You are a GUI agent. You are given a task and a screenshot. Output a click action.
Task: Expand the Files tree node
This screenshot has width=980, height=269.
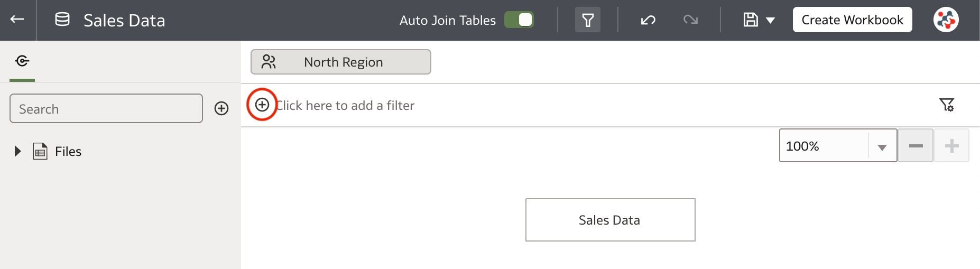coord(17,152)
